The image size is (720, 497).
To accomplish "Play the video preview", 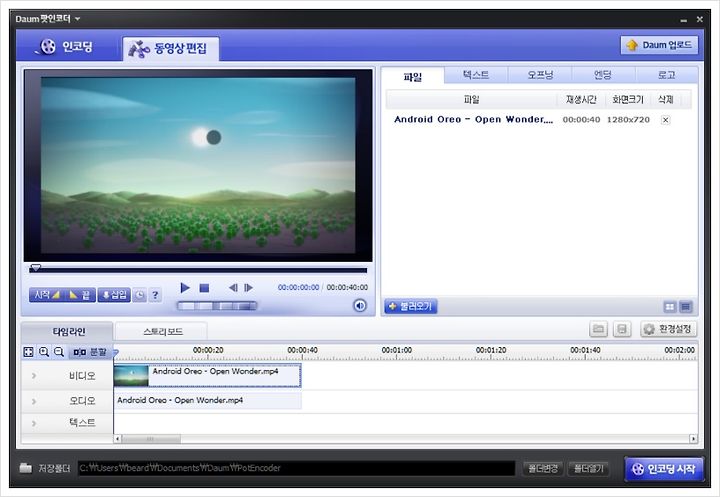I will tap(185, 288).
